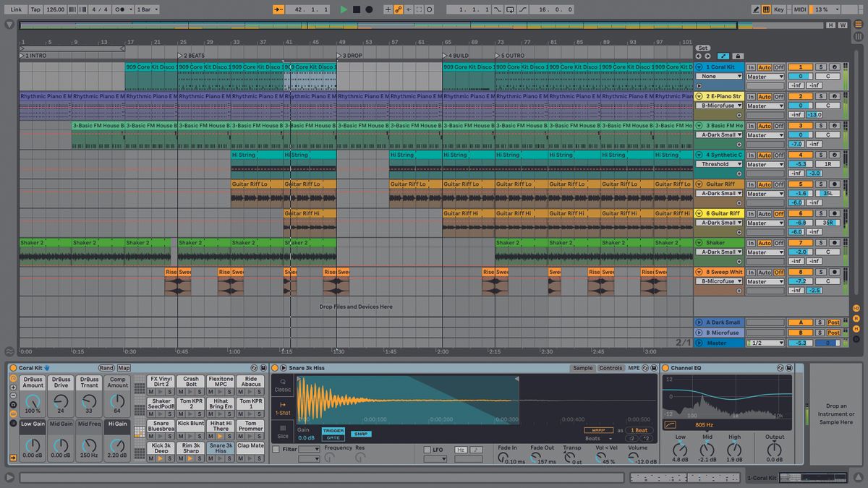Open the MPE tab in the Simpler device

634,368
